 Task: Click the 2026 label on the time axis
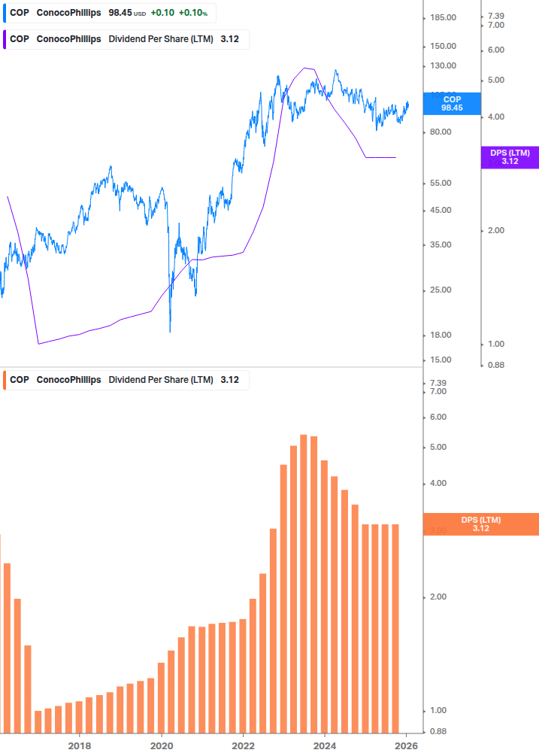(407, 746)
